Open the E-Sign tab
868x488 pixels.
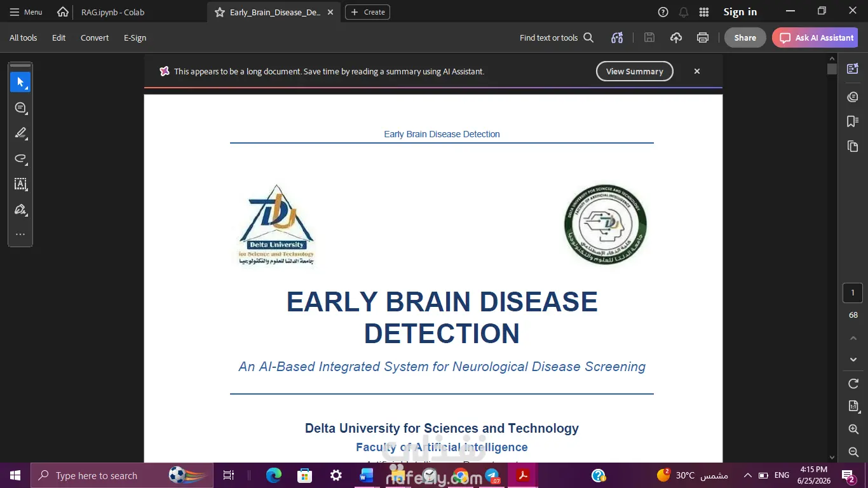(135, 37)
